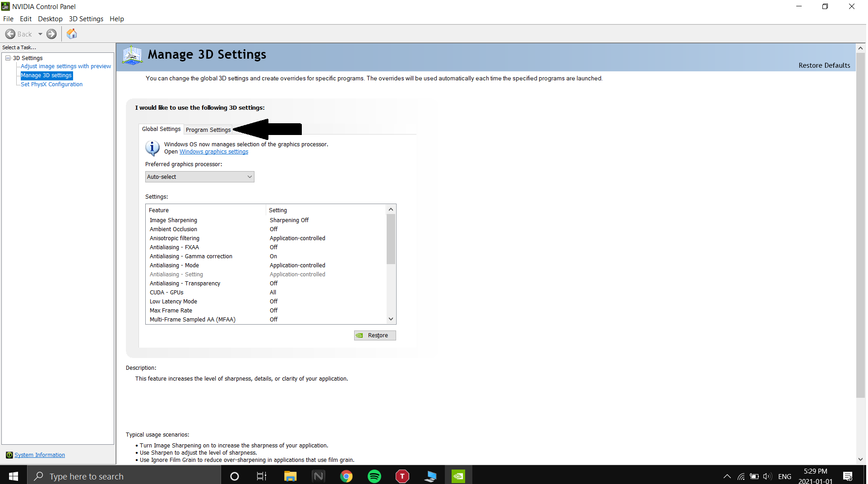Image resolution: width=868 pixels, height=484 pixels.
Task: Open the Windows graphics settings link
Action: [x=214, y=152]
